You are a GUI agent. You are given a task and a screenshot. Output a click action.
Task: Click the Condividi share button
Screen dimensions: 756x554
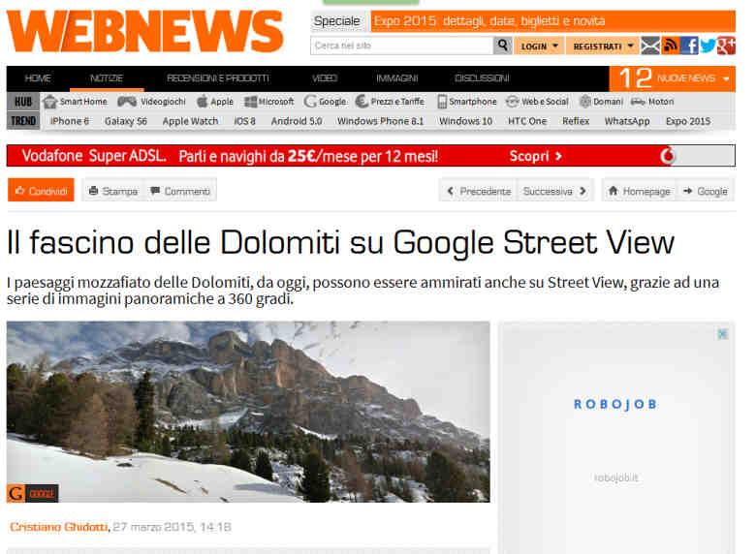(41, 191)
